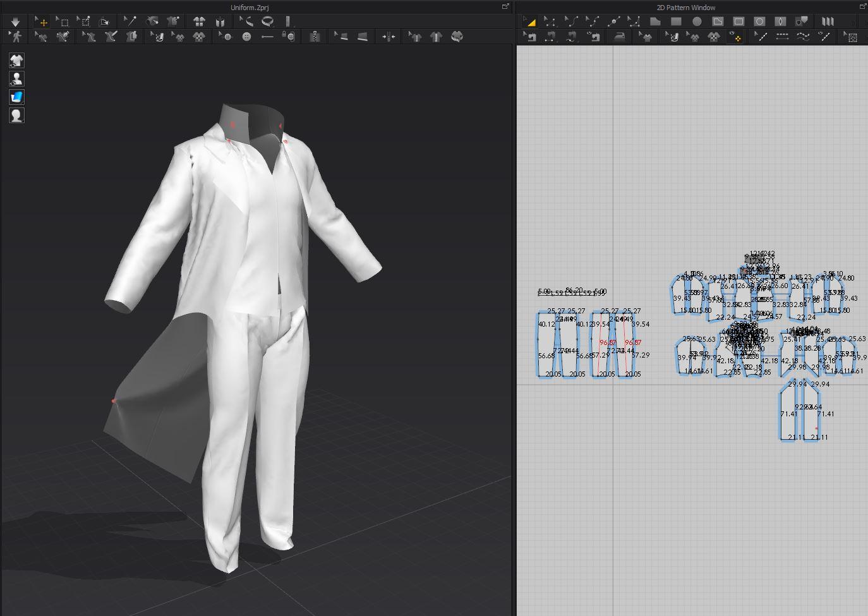Select the Rectangle pattern tool

pos(676,21)
